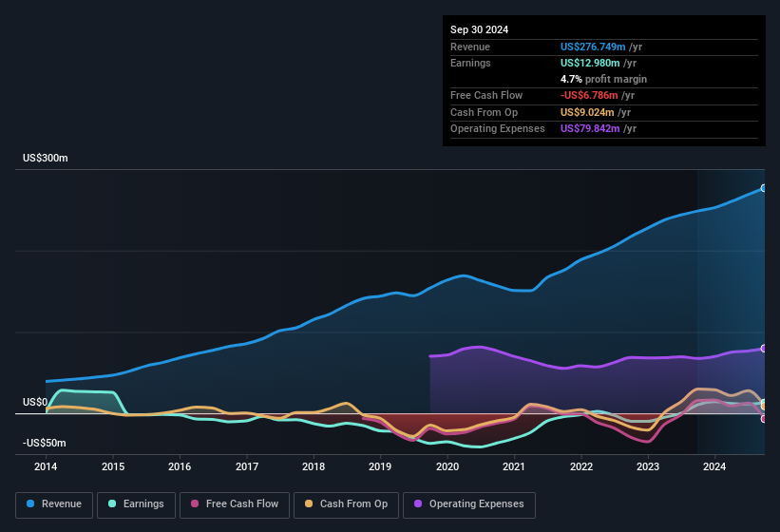Viewport: 780px width, 532px height.
Task: Click the Free Cash Flow row label in tooltip
Action: click(486, 95)
